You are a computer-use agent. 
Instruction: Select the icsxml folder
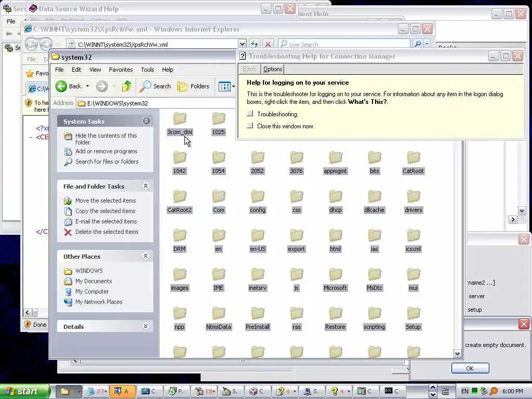413,241
